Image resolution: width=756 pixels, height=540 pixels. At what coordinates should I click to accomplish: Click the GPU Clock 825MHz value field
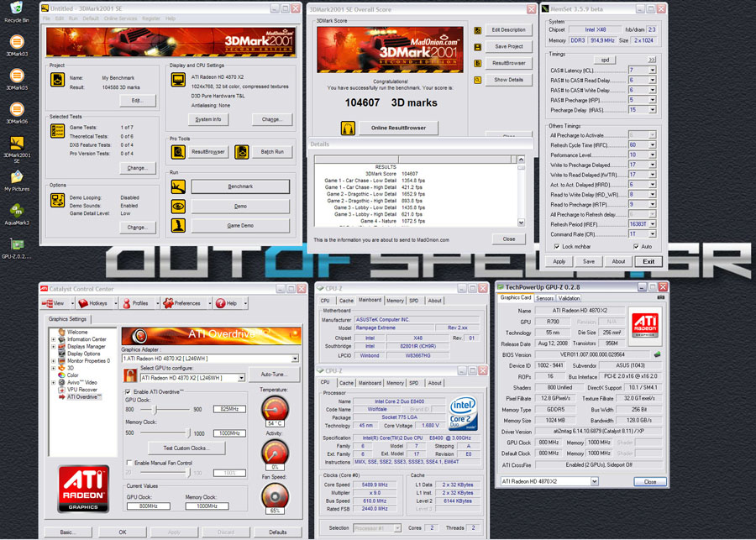click(x=229, y=409)
